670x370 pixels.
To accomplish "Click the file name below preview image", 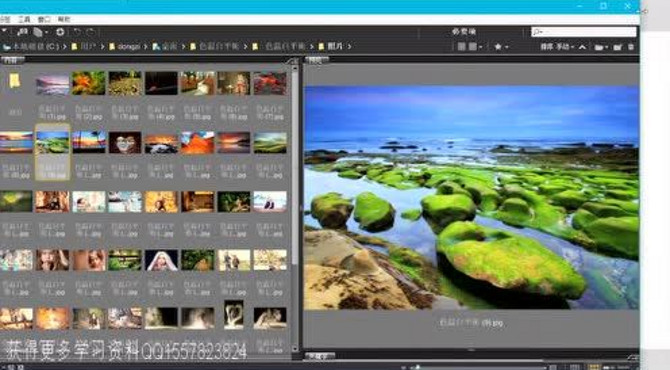I will coord(471,323).
